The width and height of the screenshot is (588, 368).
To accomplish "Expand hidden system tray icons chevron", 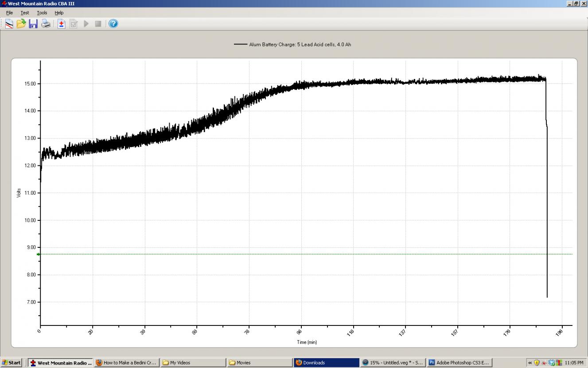I will coord(530,363).
